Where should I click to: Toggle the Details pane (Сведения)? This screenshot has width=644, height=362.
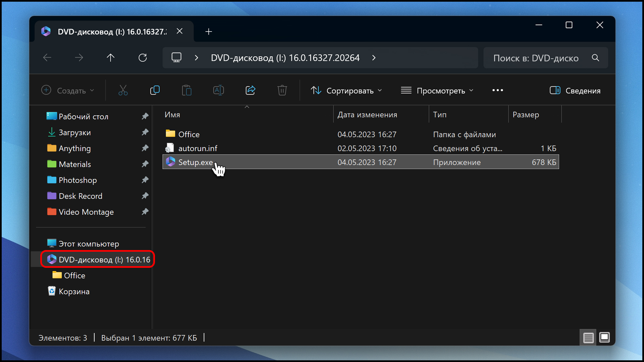coord(575,90)
